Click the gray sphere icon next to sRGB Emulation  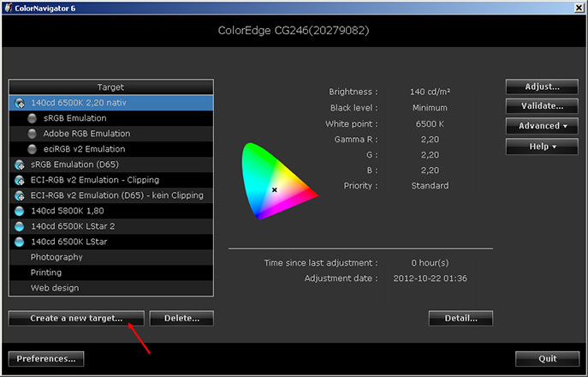[33, 118]
